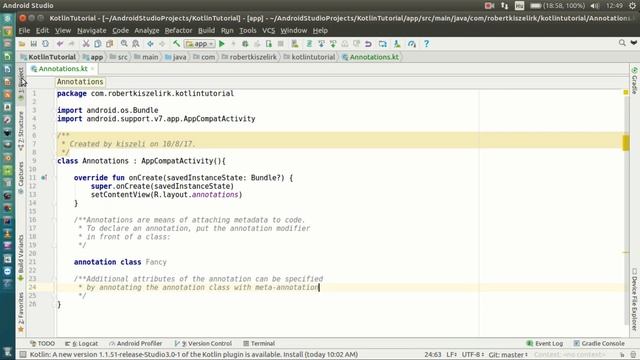Click the Replace toolbar icon
640x360 pixels.
(136, 44)
